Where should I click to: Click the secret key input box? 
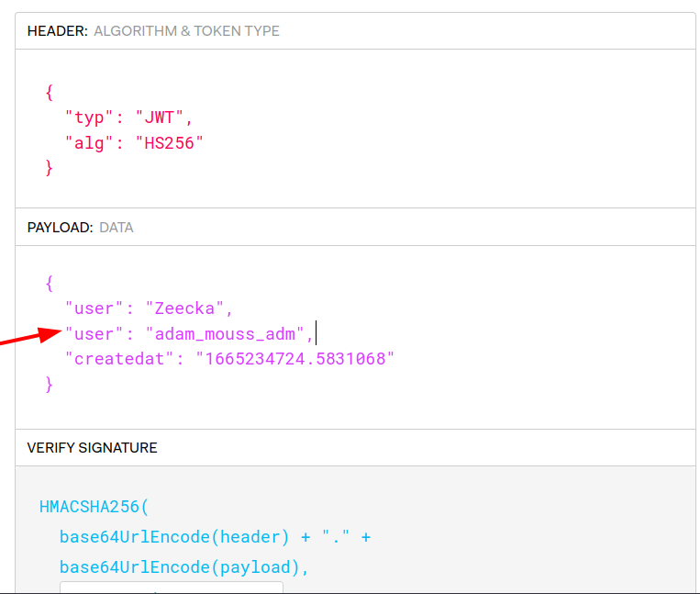[x=172, y=587]
